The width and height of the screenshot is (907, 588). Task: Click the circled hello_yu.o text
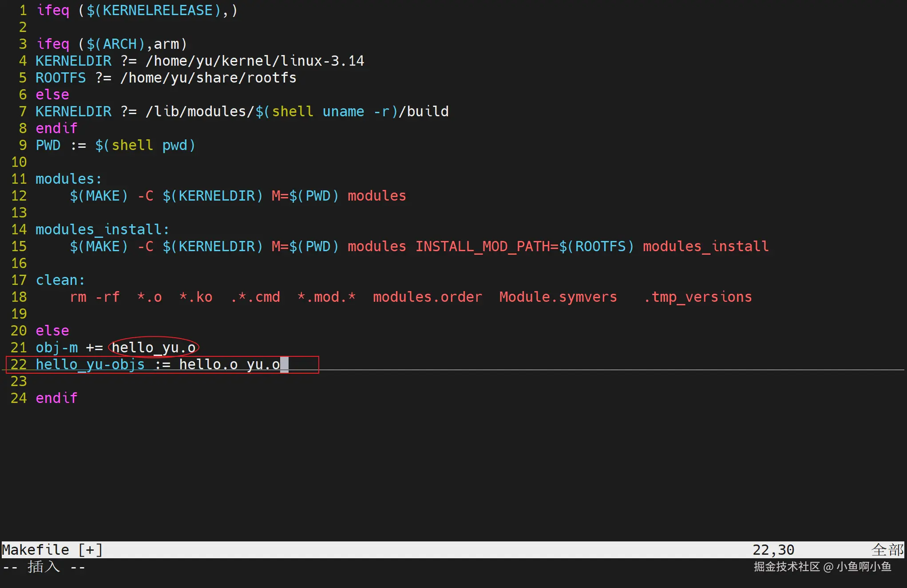pyautogui.click(x=154, y=347)
